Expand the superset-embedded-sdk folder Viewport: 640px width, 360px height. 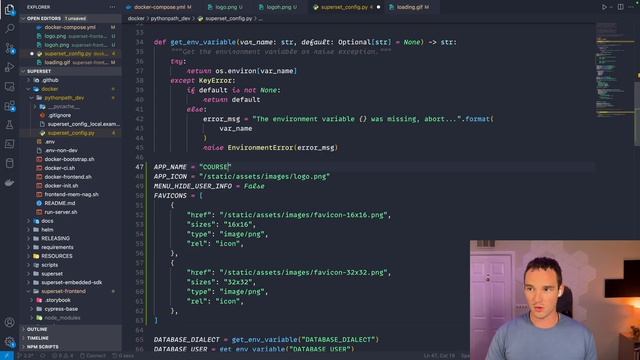coord(71,282)
